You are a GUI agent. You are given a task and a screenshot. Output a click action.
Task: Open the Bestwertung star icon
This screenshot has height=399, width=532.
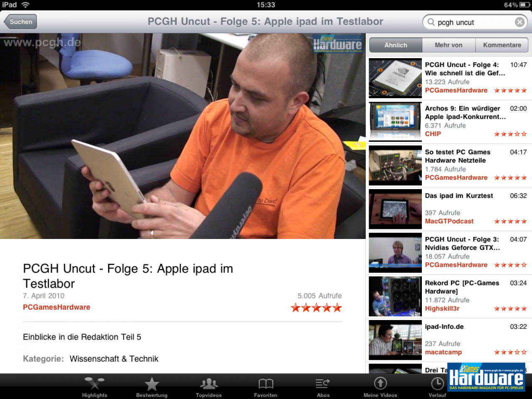click(152, 384)
